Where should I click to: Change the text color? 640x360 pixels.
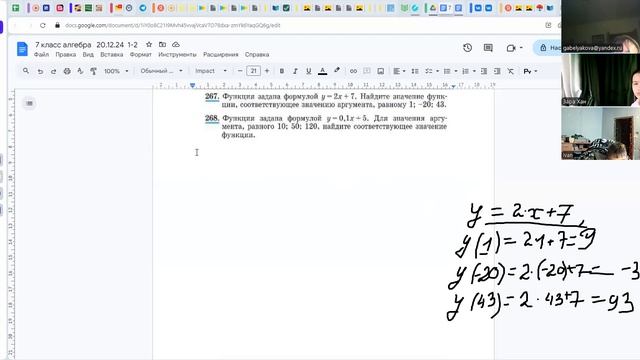click(322, 71)
